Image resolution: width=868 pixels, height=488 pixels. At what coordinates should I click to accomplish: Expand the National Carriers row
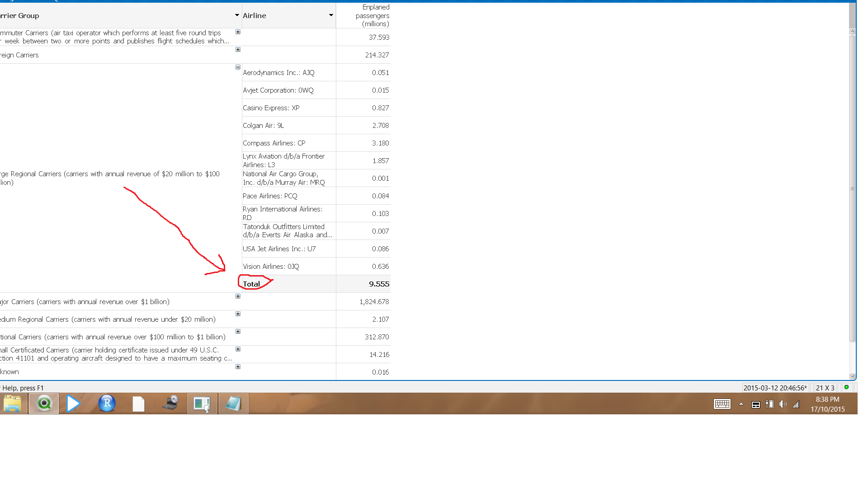(238, 332)
